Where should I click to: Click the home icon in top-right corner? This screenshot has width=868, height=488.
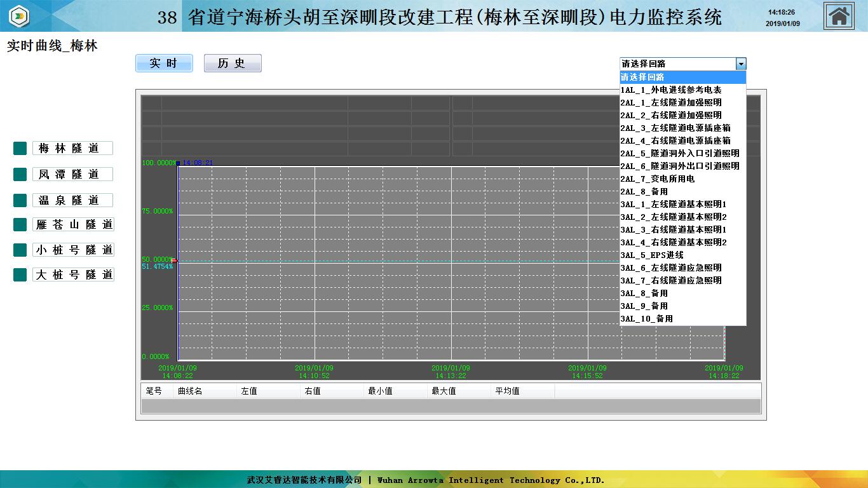(x=839, y=16)
